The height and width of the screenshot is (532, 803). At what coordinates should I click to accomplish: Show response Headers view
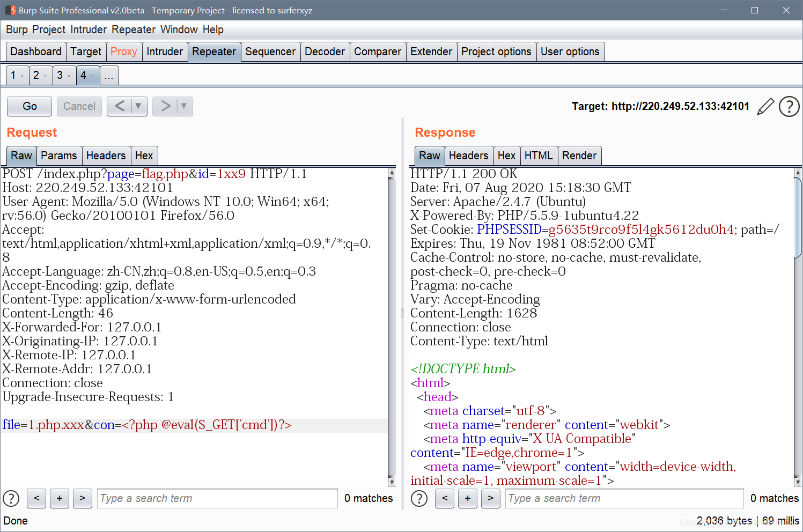tap(468, 156)
